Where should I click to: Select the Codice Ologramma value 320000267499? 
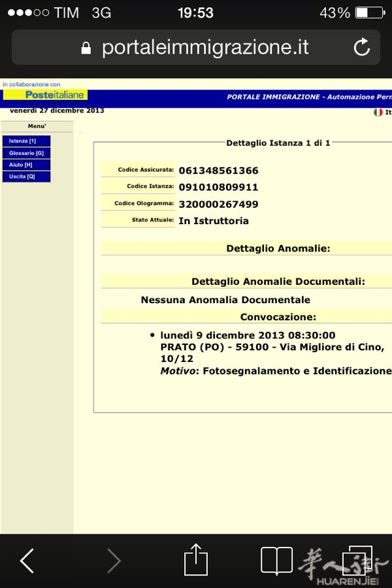219,204
